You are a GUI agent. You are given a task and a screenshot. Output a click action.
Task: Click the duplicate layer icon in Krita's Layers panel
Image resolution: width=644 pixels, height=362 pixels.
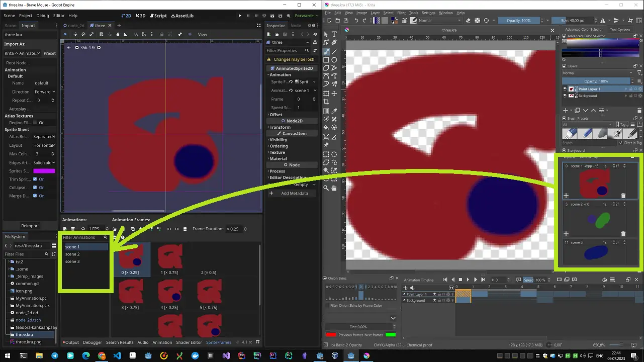[x=578, y=110]
